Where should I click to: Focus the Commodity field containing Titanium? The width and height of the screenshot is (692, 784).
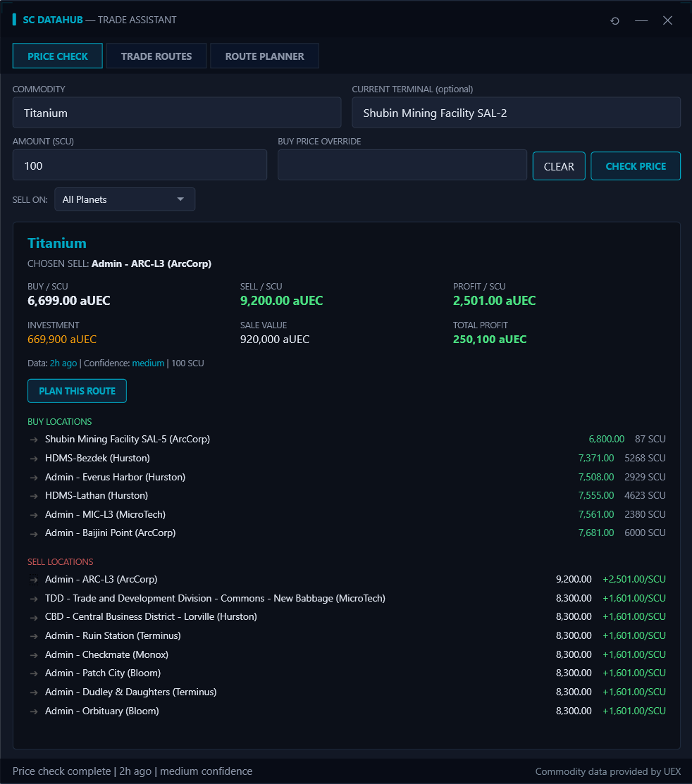pos(177,113)
